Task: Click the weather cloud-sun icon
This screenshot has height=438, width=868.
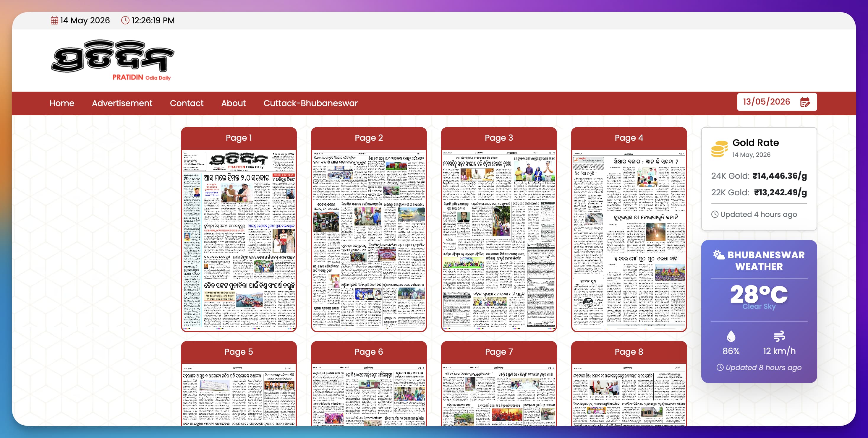Action: (719, 255)
